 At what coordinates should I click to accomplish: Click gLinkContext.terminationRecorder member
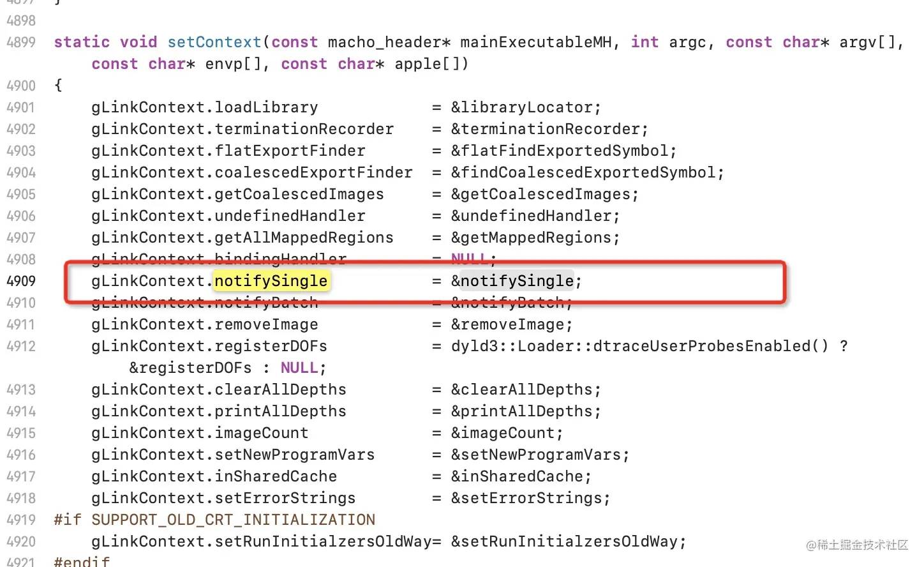(x=242, y=129)
